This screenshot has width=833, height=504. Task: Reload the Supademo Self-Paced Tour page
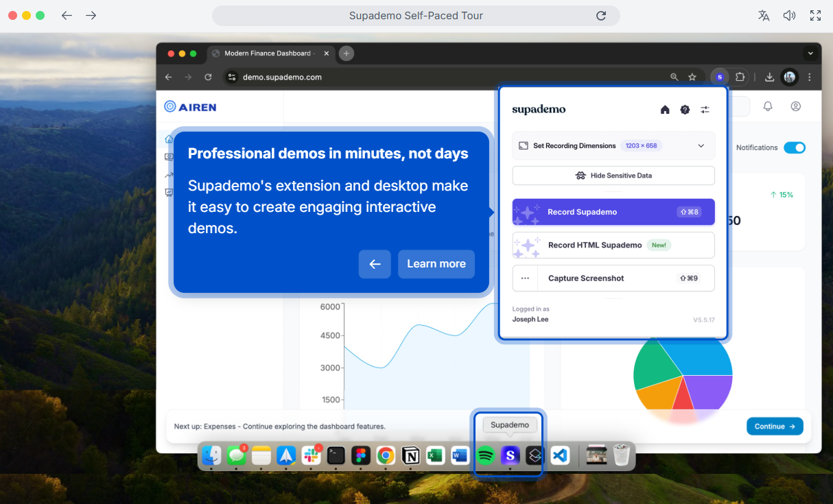click(601, 16)
